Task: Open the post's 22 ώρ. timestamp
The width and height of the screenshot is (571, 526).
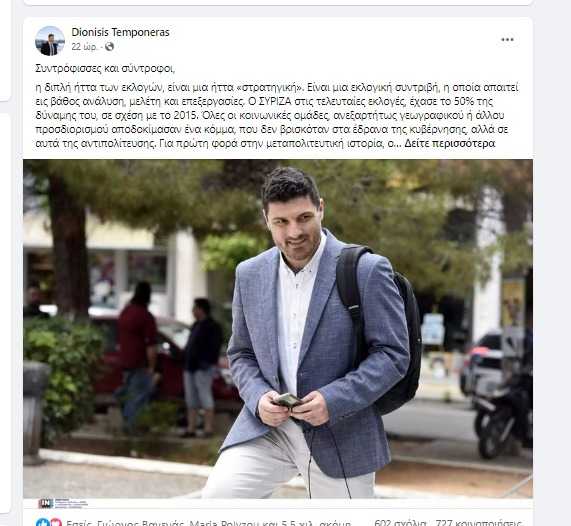Action: pos(84,47)
